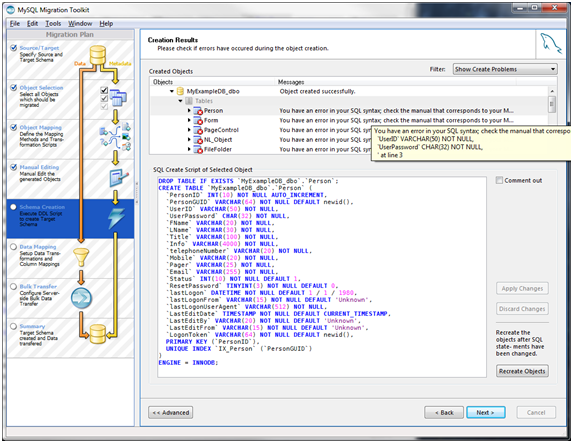
Task: Select the Form table row text
Action: coord(211,120)
